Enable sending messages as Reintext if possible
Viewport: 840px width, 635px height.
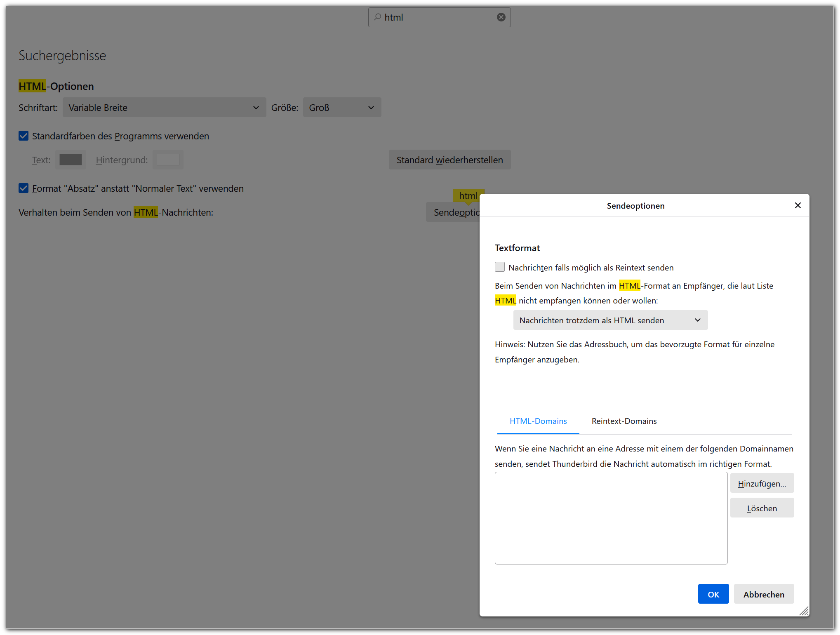pyautogui.click(x=500, y=267)
